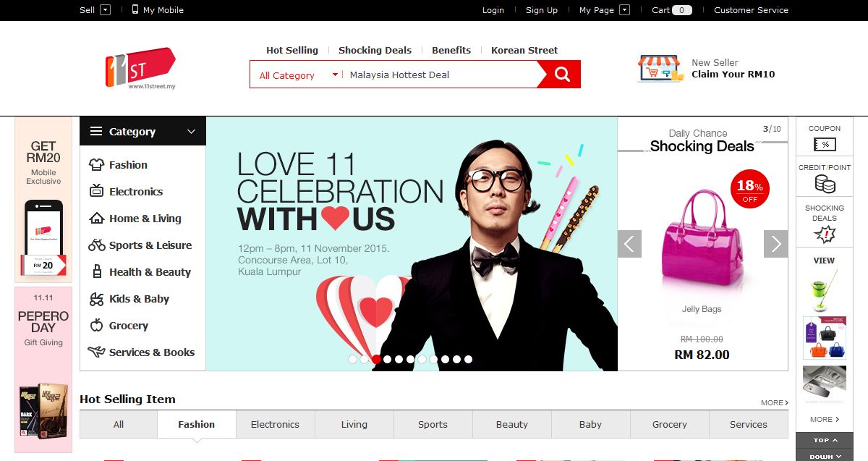Show the next Shocking Deal with right arrow
The width and height of the screenshot is (868, 461).
776,244
